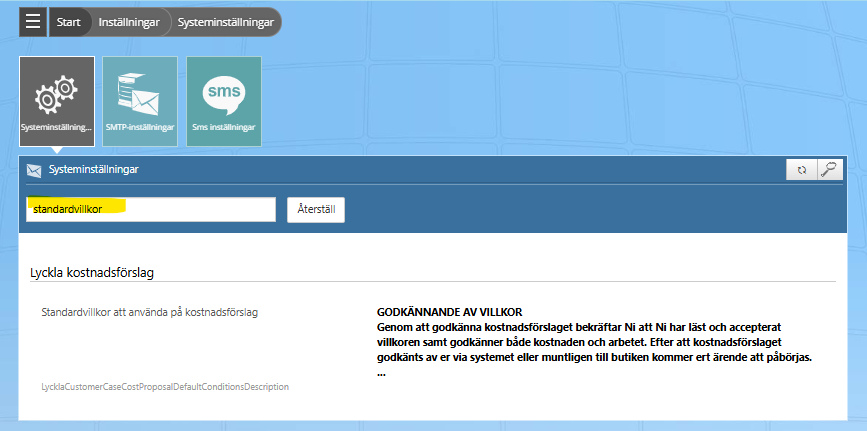Screen dimensions: 867x431
Task: Click the magnifier search icon
Action: (x=829, y=170)
